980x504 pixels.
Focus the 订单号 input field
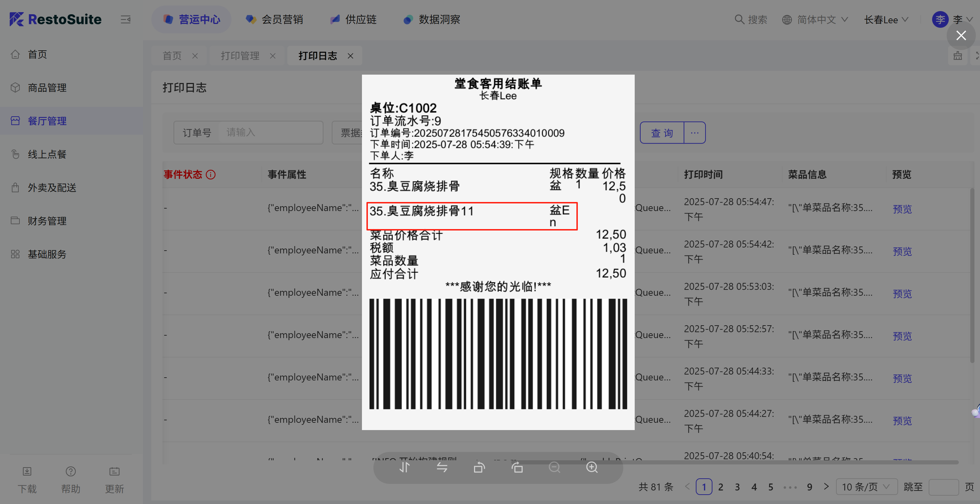pyautogui.click(x=270, y=133)
